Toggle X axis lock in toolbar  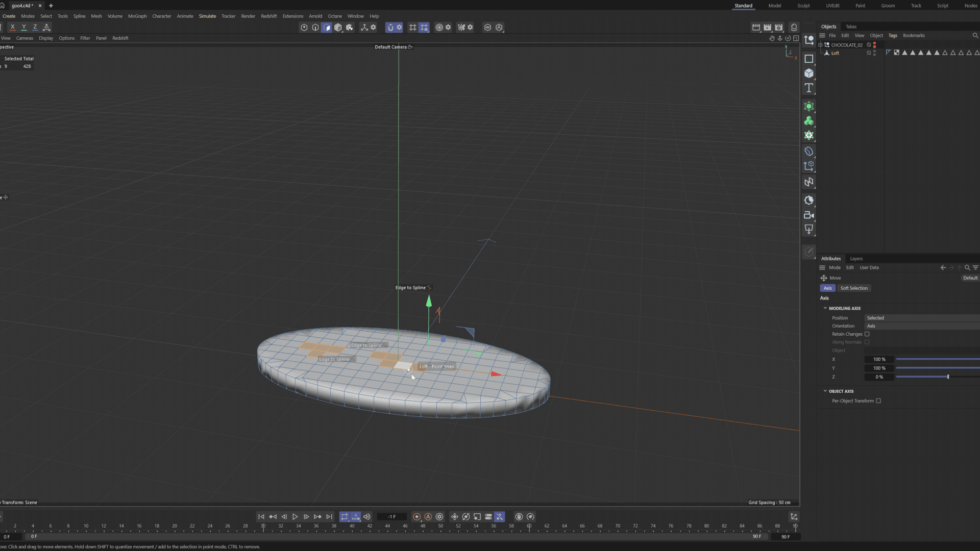[12, 27]
